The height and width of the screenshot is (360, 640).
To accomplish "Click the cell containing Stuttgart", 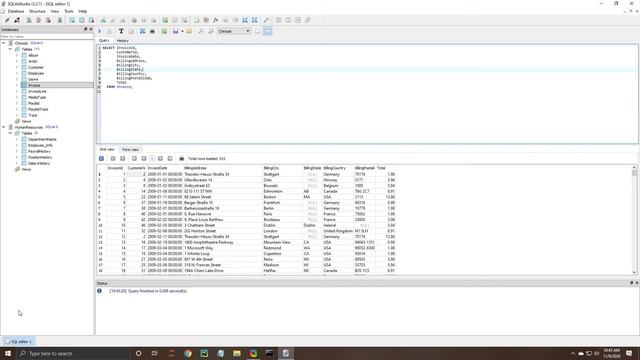I will tap(282, 174).
